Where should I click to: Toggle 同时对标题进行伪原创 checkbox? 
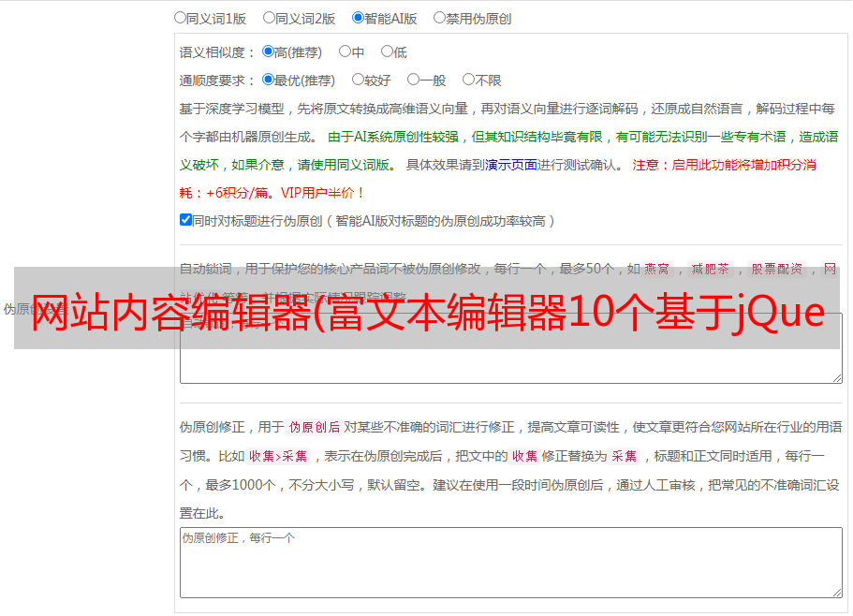185,220
